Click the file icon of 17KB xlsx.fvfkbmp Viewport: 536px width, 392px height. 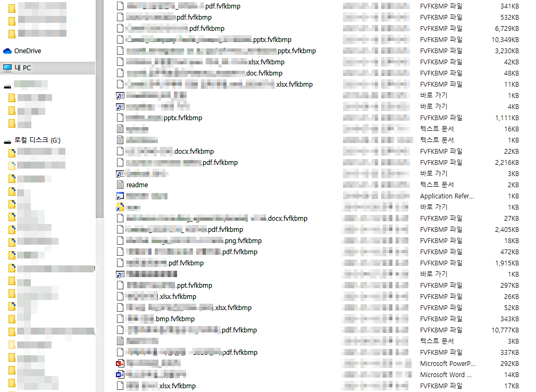(120, 386)
